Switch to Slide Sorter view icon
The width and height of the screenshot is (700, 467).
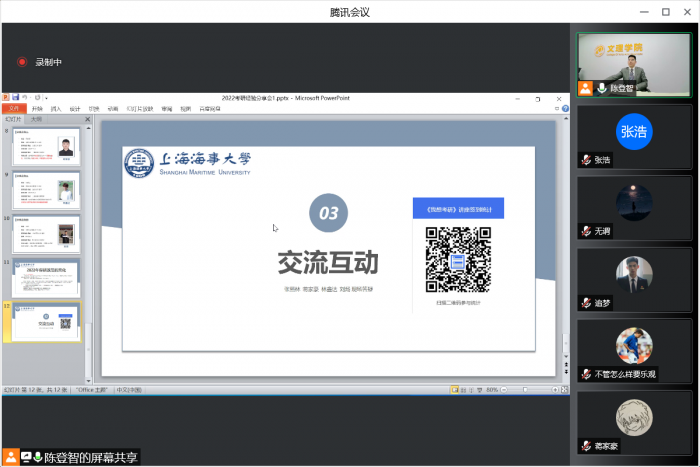point(463,390)
